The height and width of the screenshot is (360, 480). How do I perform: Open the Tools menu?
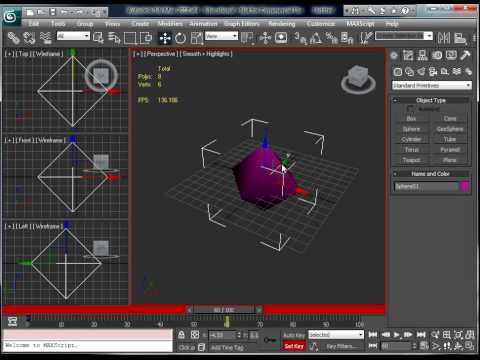click(x=58, y=24)
